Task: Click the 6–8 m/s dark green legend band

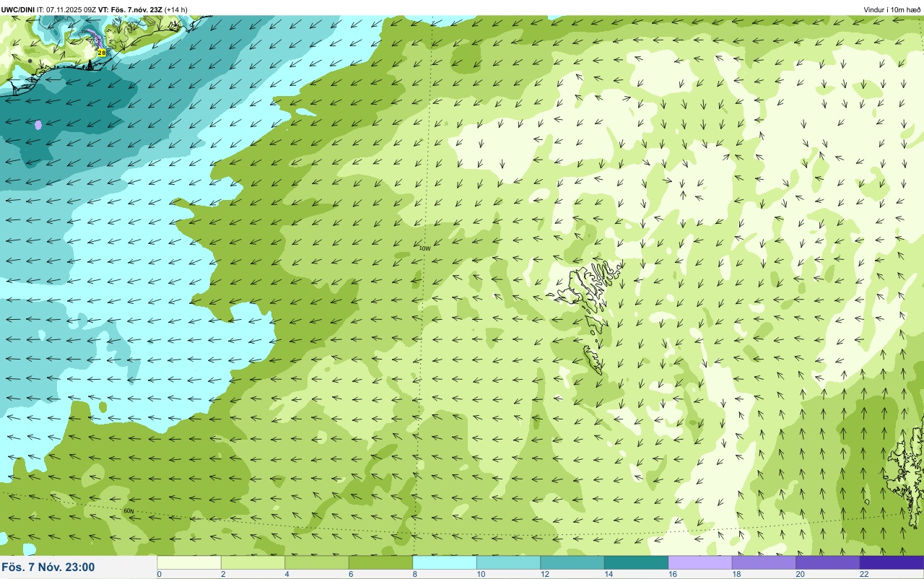Action: [380, 562]
